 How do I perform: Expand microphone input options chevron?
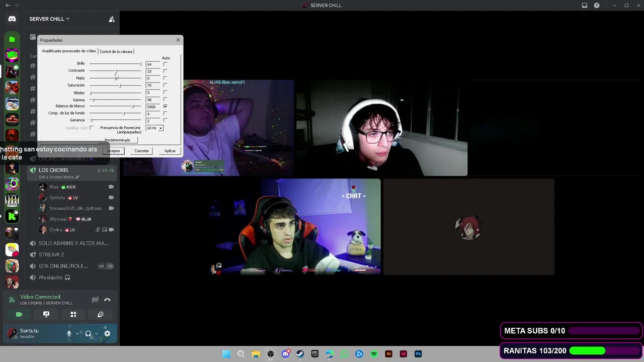(x=77, y=333)
